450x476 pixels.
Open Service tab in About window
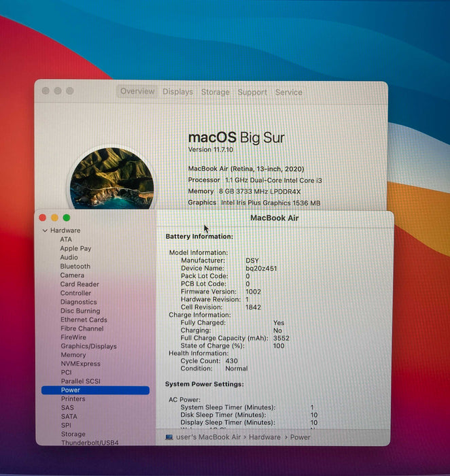point(289,92)
